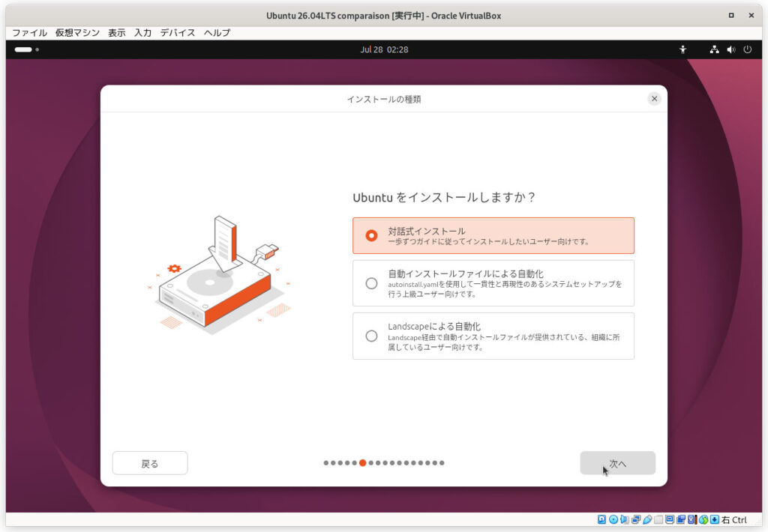Click mouse integration globe-arrow icon
Screen dimensions: 768x532
(703, 519)
